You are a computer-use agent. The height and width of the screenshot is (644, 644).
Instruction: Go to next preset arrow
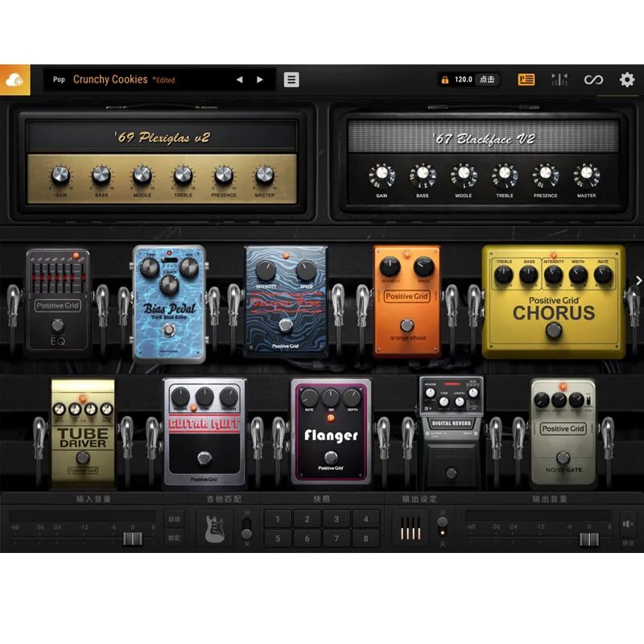click(259, 80)
